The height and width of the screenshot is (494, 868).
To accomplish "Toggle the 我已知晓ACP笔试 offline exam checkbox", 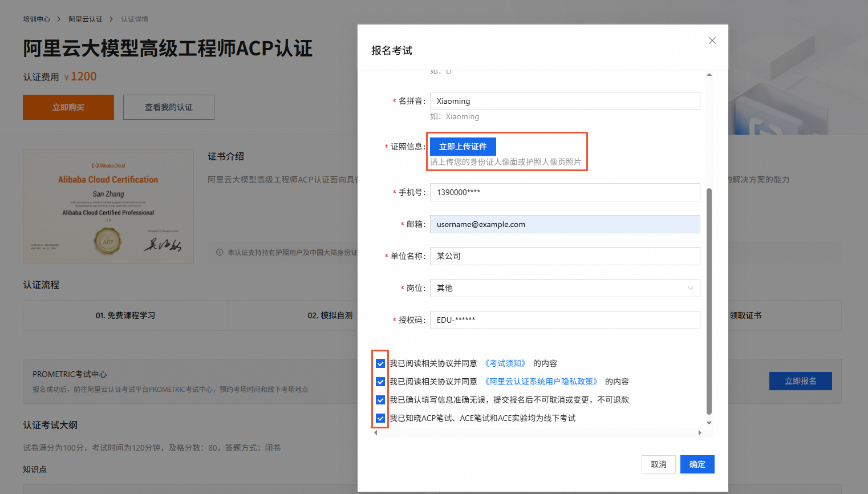I will coord(380,418).
